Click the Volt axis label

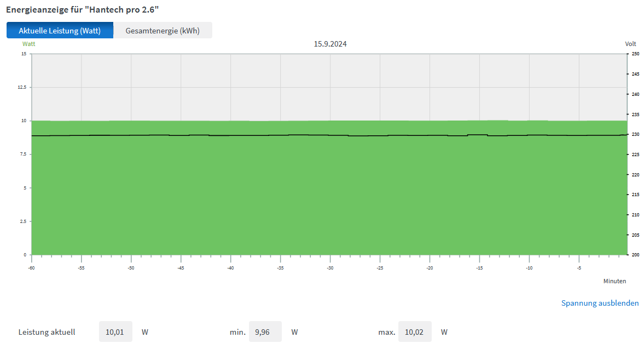pos(630,44)
